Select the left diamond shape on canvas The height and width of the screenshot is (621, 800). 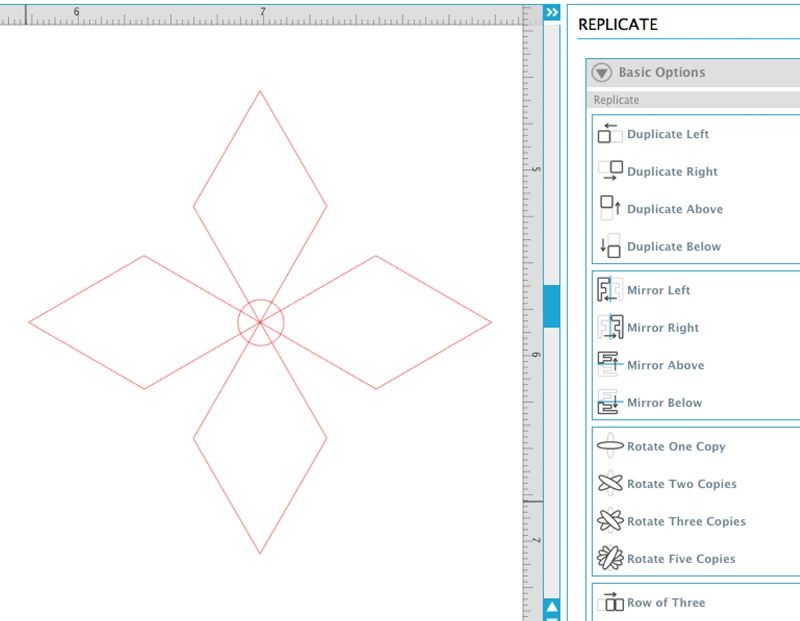click(144, 322)
